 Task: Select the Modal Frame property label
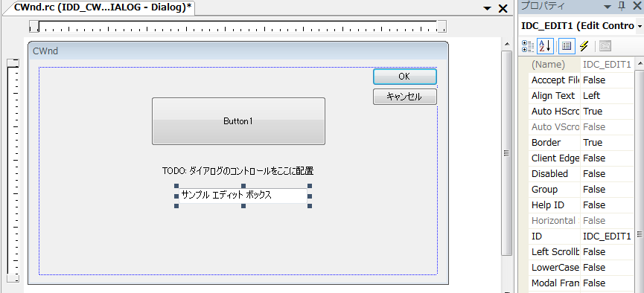(x=555, y=283)
